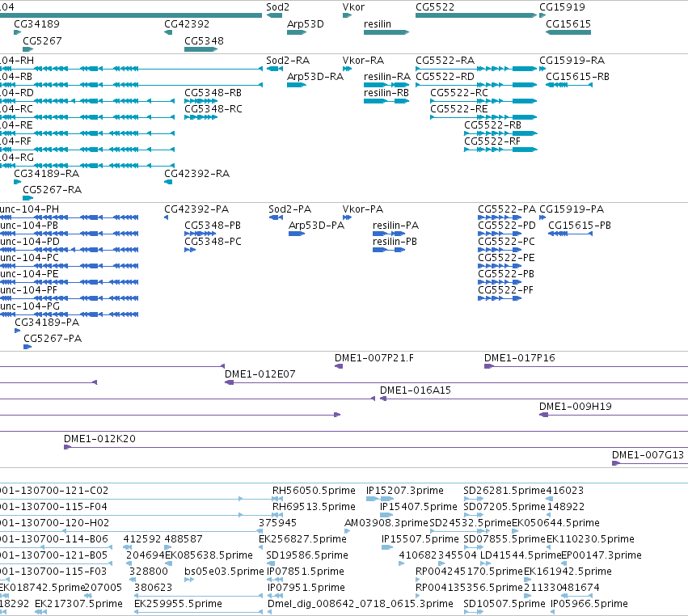The height and width of the screenshot is (616, 688).
Task: Select the RH56050.5prime EST label
Action: [314, 490]
